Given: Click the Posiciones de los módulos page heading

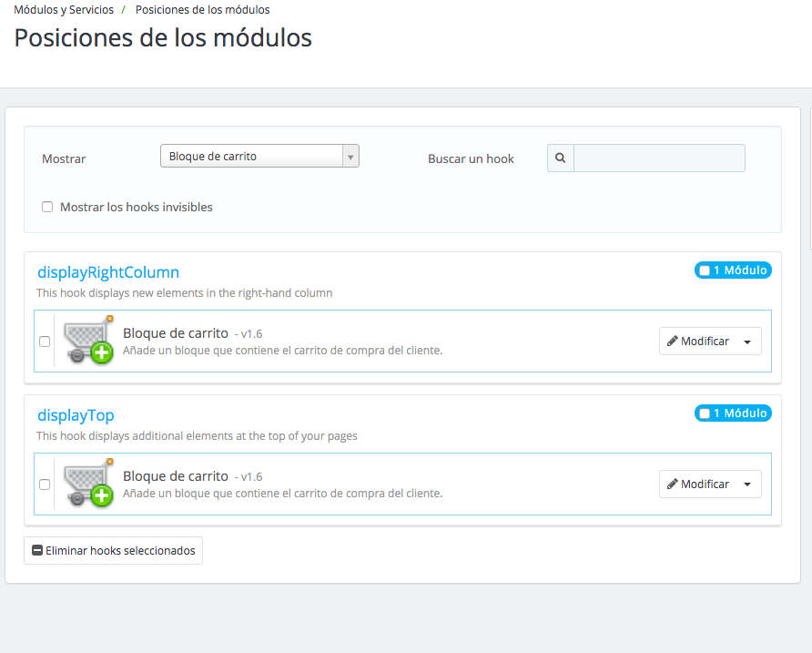Looking at the screenshot, I should (163, 38).
